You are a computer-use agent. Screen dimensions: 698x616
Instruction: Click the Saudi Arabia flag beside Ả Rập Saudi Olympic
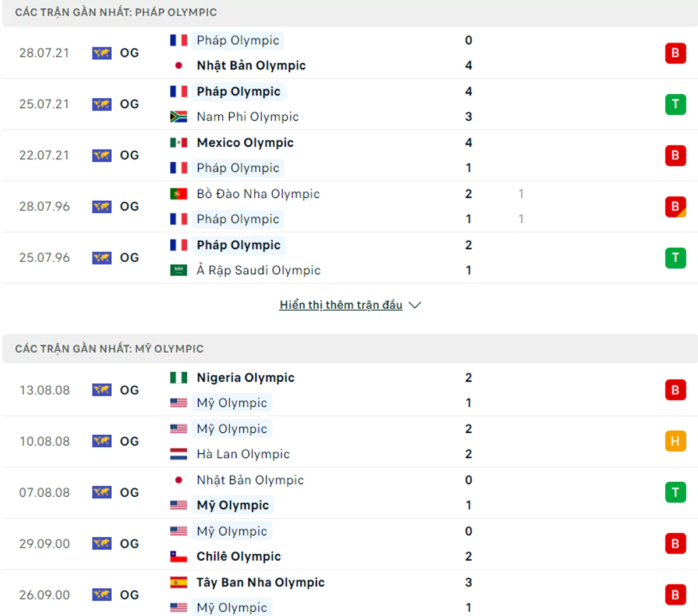[x=179, y=270]
